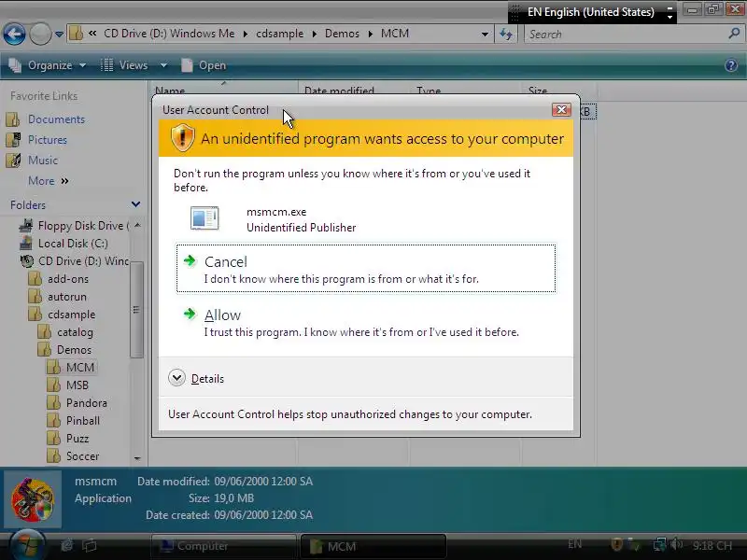The image size is (747, 560).
Task: Click the Type column header
Action: [465, 89]
